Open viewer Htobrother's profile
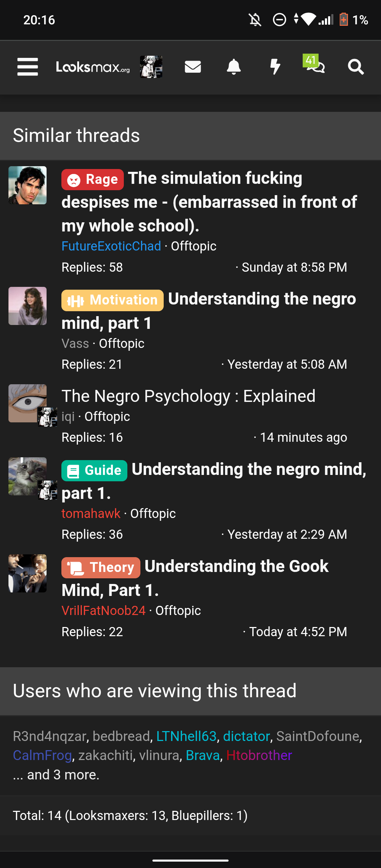This screenshot has width=381, height=868. point(259,755)
